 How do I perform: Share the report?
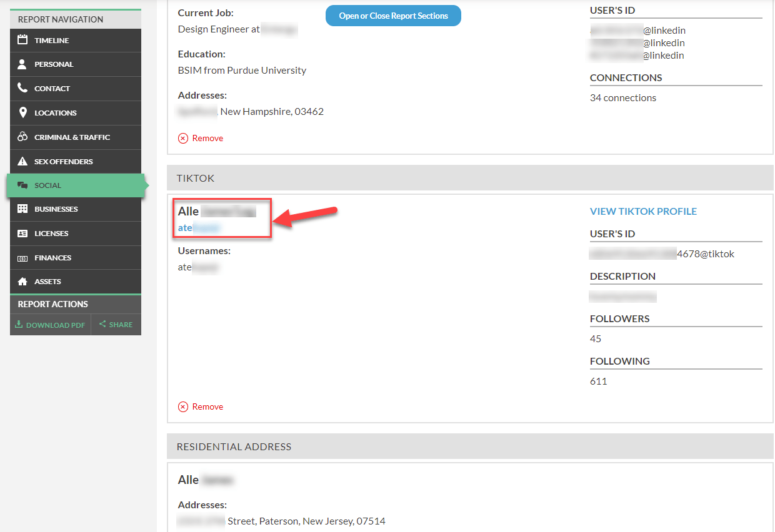[x=116, y=325]
